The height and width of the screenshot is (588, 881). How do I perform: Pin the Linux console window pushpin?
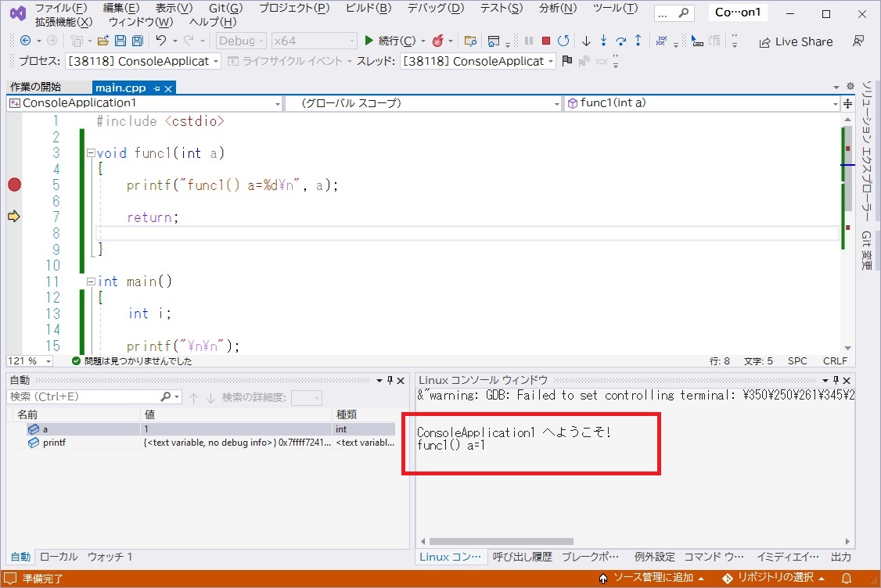tap(836, 380)
